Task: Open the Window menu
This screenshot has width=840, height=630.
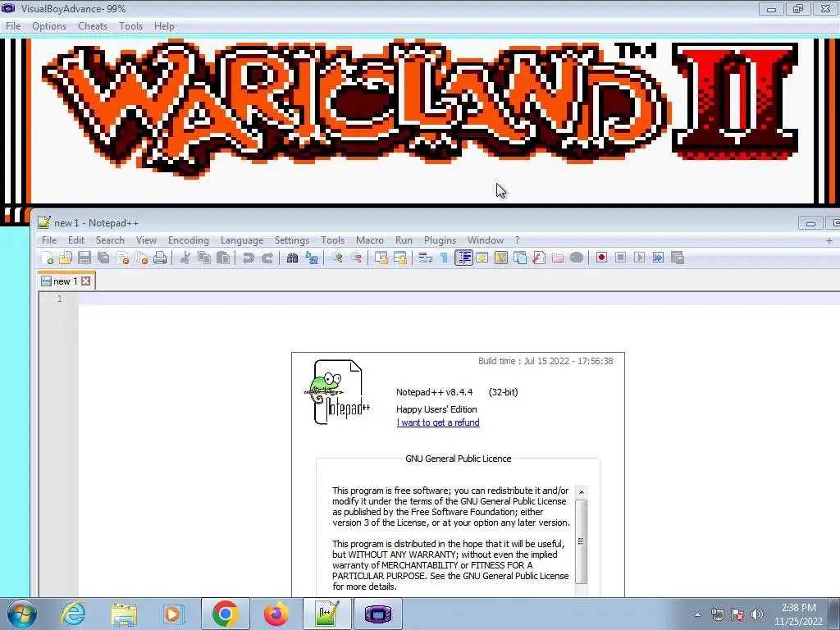Action: click(486, 240)
